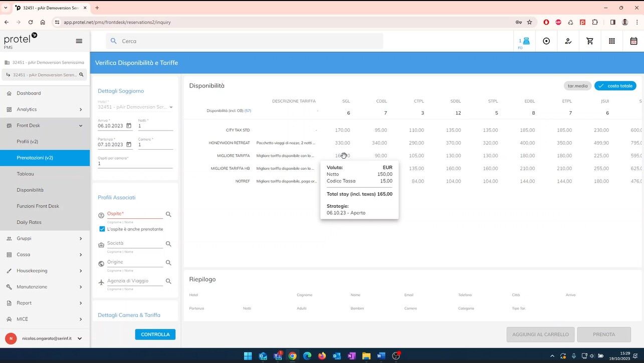This screenshot has width=644, height=363.
Task: Open the shopping cart icon
Action: (590, 41)
